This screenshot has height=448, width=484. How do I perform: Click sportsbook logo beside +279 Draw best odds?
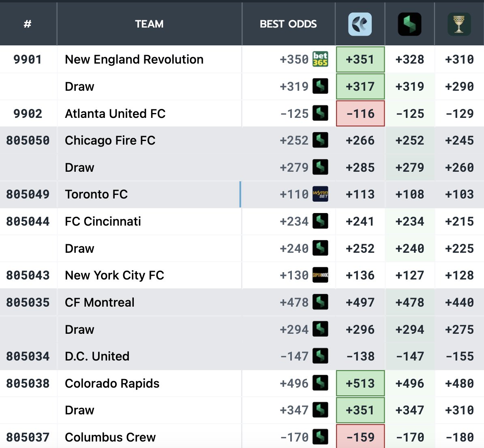point(320,167)
